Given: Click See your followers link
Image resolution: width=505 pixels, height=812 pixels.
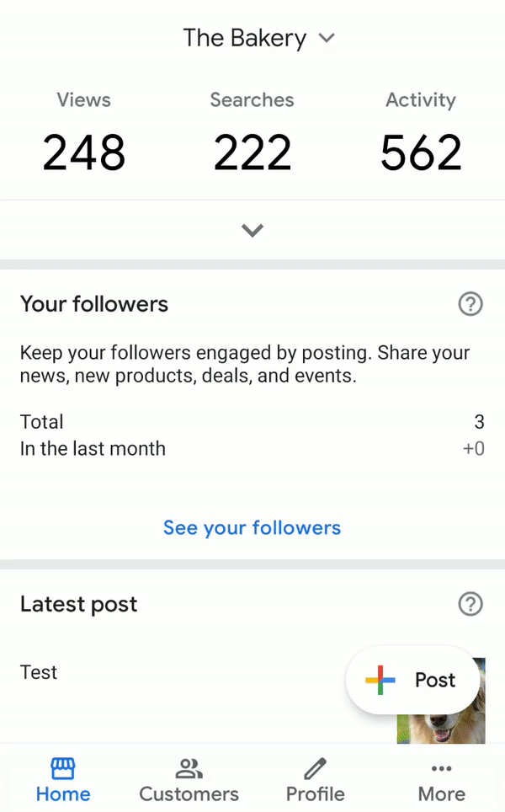Looking at the screenshot, I should pyautogui.click(x=252, y=528).
